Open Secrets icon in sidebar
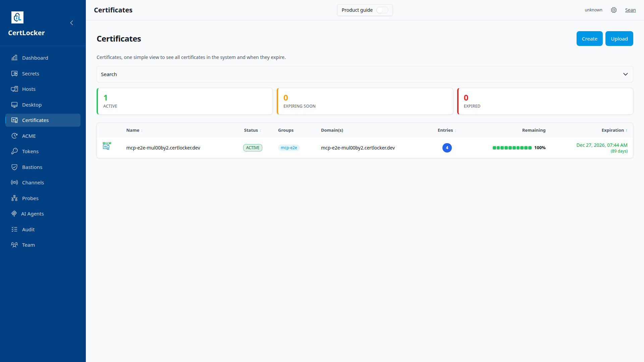This screenshot has width=644, height=362. pyautogui.click(x=14, y=73)
